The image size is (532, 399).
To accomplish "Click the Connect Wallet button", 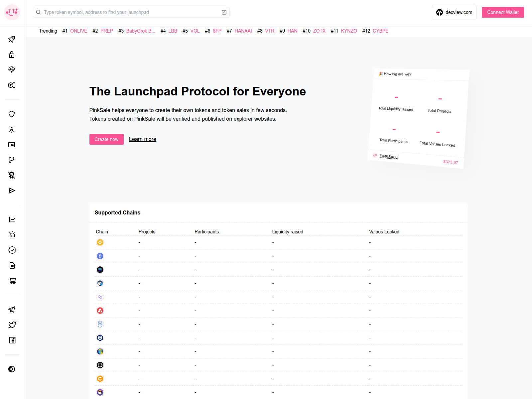I will (503, 12).
